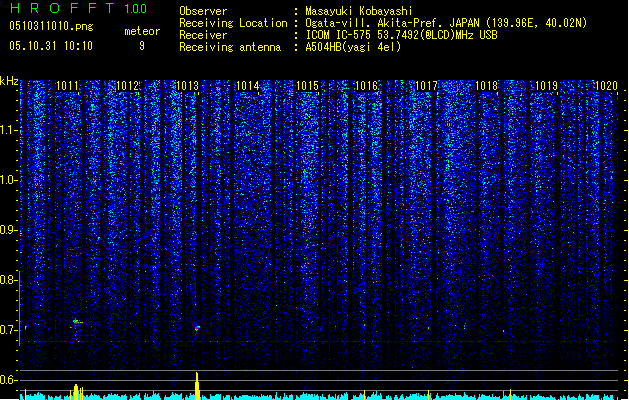Click the 1016 time marker
Image resolution: width=629 pixels, height=400 pixels.
click(x=367, y=86)
